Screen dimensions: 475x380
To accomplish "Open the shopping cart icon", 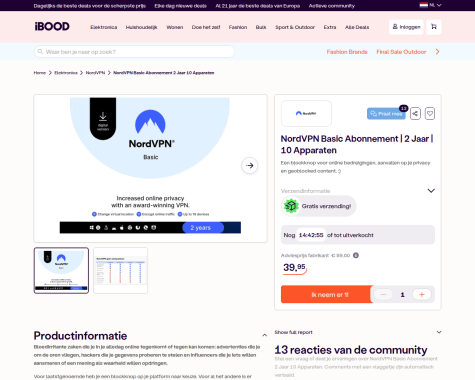I will click(434, 27).
